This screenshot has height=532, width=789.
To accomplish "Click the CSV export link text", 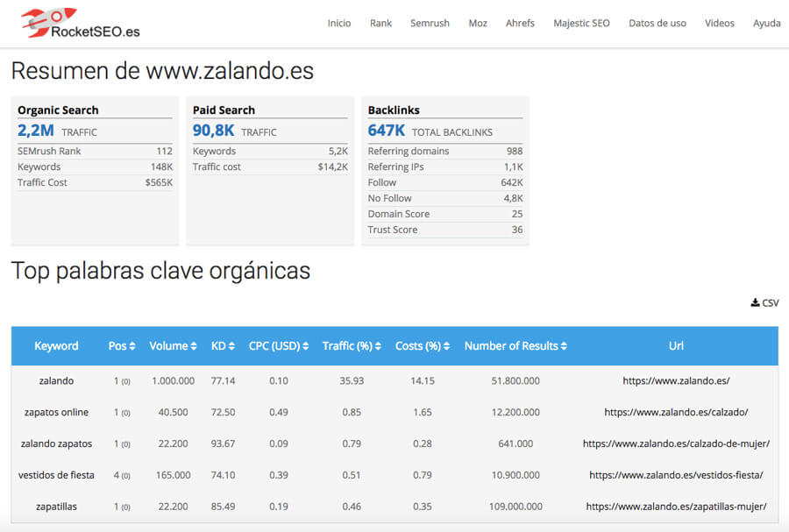I will click(x=771, y=302).
